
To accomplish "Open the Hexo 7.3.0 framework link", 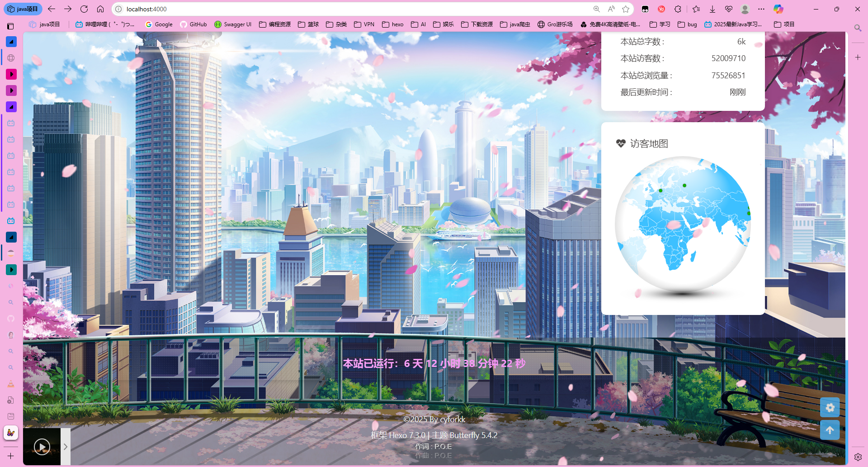I will (407, 435).
